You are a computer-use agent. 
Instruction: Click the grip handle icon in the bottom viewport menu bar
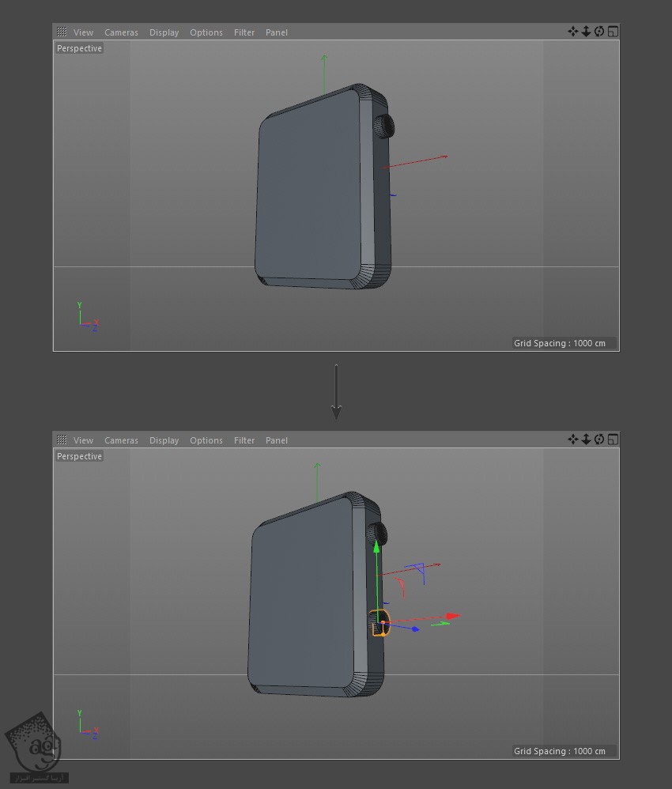(x=62, y=440)
